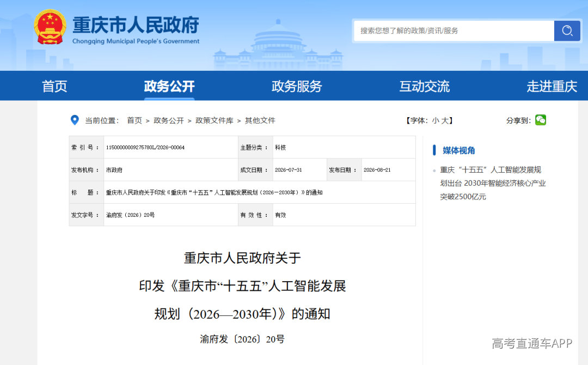Open media article about 人工智能发展规划
588x365 pixels.
pyautogui.click(x=493, y=183)
